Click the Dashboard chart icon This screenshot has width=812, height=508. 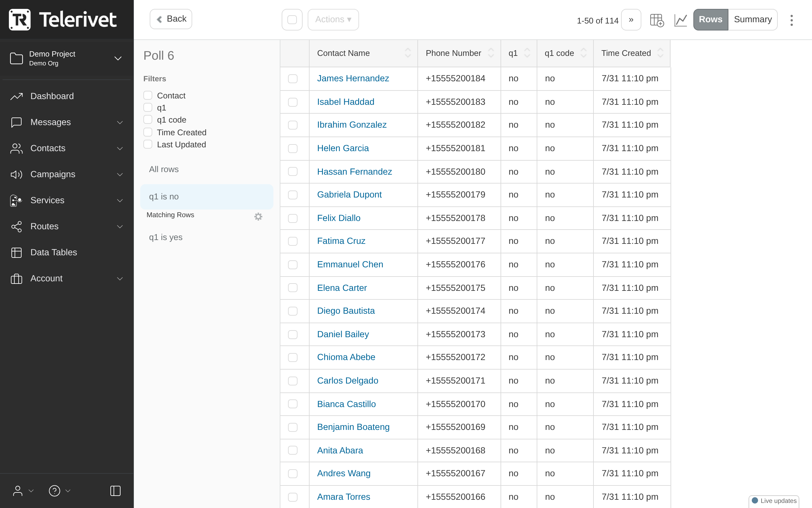click(x=16, y=97)
